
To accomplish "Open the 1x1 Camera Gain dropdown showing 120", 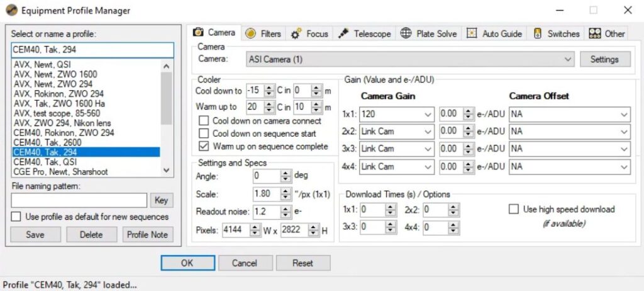I will [396, 115].
